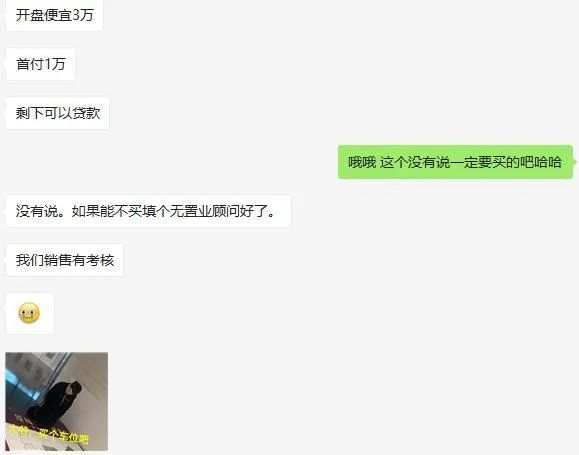
Task: Click the yellow caption text on the meme
Action: coord(48,436)
